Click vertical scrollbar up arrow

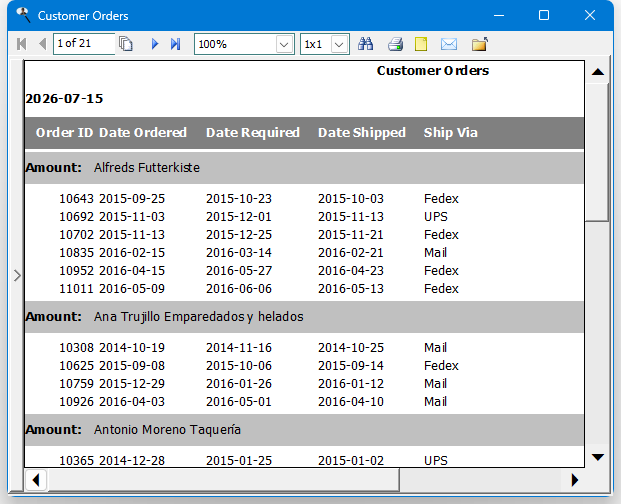pos(598,72)
